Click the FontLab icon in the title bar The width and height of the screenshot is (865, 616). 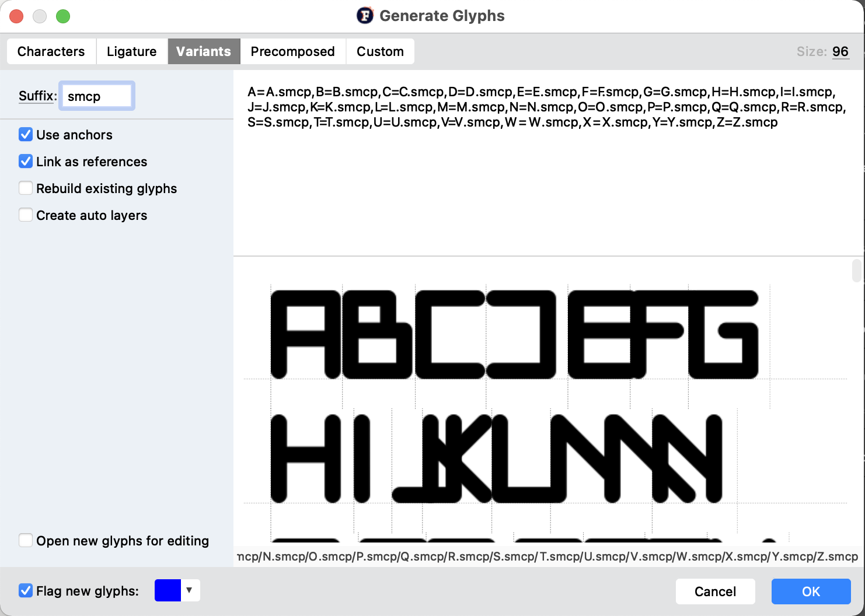point(365,16)
